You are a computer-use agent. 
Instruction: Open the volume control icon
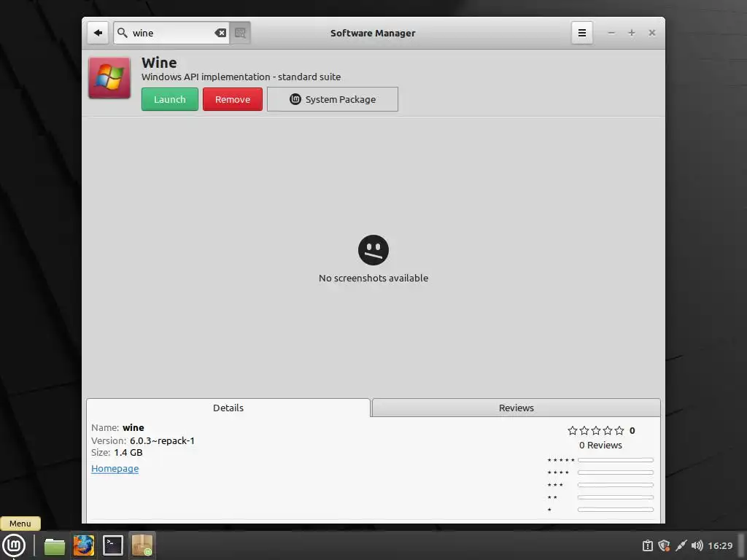[x=697, y=545]
